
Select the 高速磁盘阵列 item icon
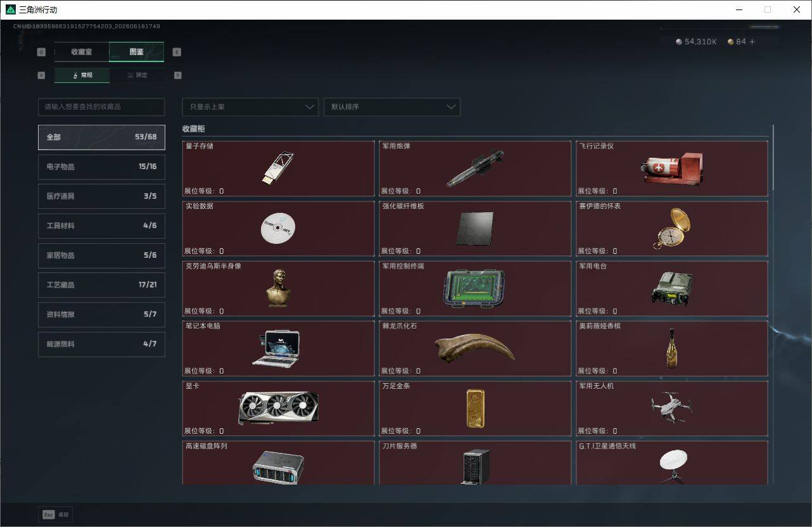278,467
